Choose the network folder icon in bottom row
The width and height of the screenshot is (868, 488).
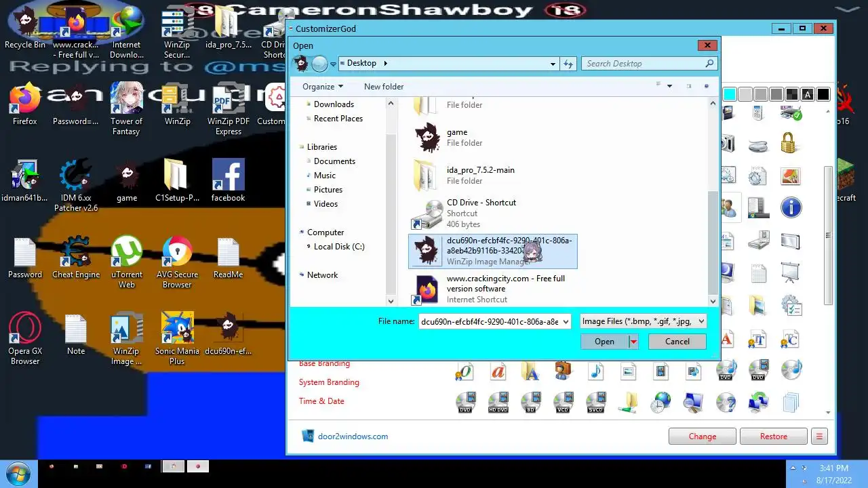click(629, 403)
